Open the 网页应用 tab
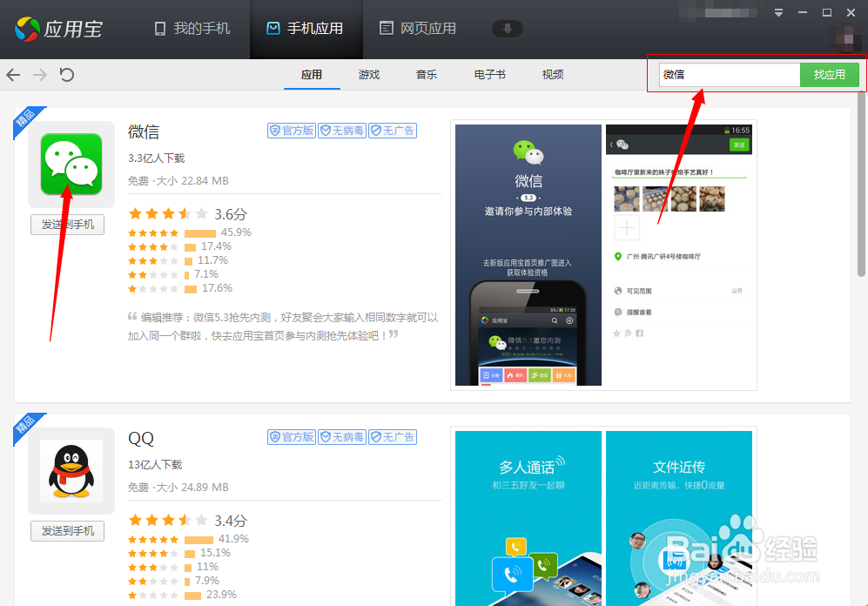Screen dimensions: 868x606 (x=418, y=29)
